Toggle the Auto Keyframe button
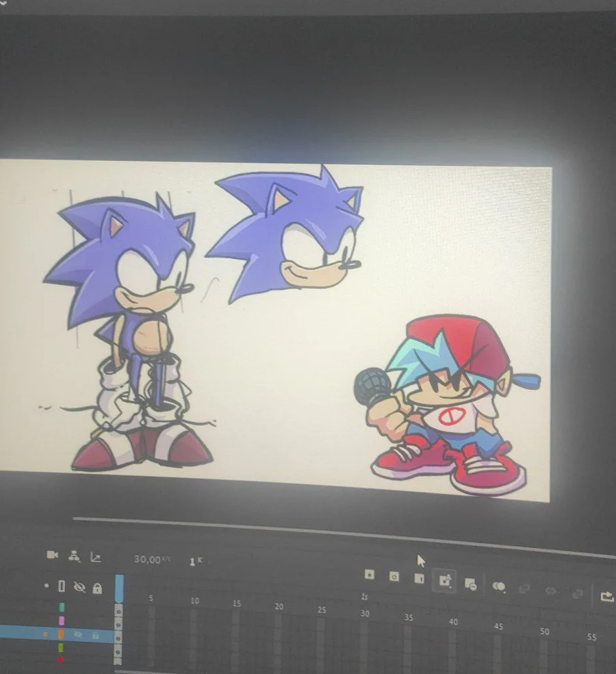 click(445, 581)
